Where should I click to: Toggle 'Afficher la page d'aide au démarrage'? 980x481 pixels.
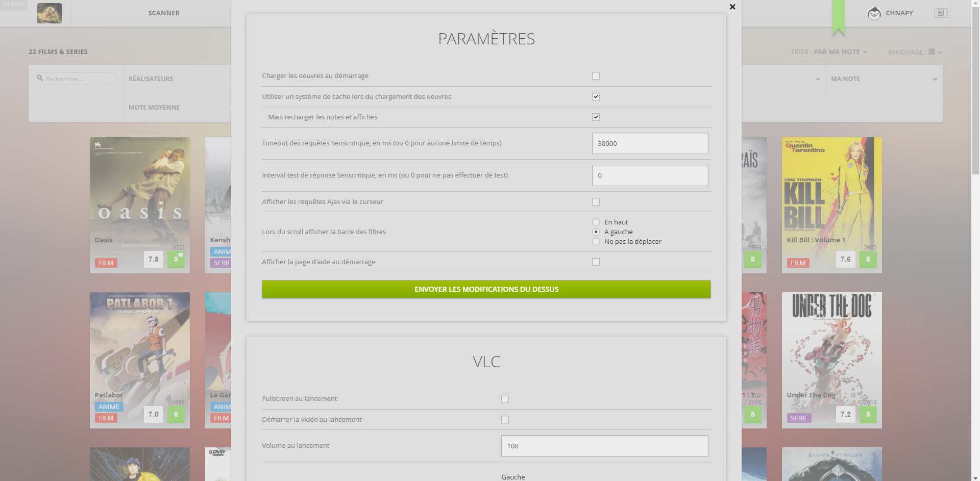596,262
